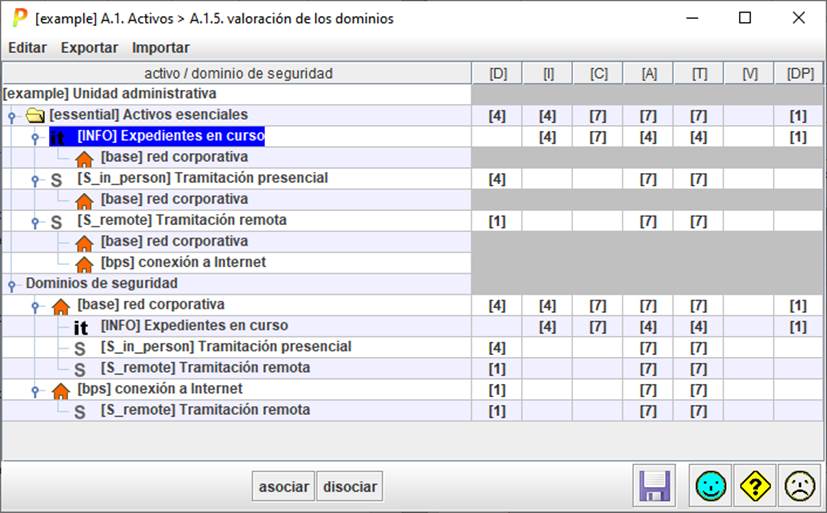The height and width of the screenshot is (513, 827).
Task: Open the Exportar menu
Action: (x=89, y=47)
